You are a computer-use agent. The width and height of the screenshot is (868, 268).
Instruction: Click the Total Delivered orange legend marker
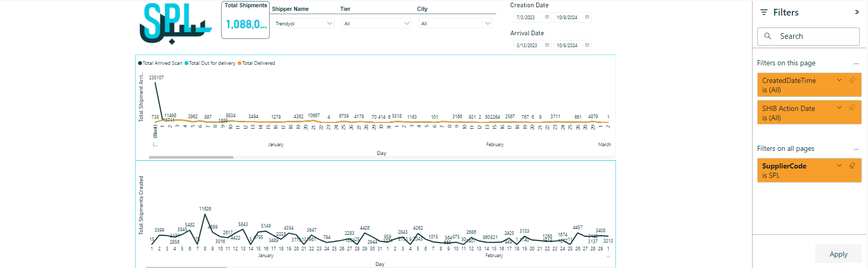tap(240, 63)
